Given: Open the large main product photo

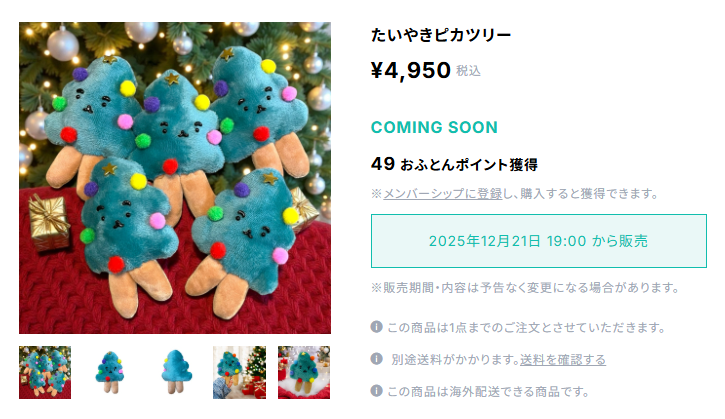Looking at the screenshot, I should pos(175,178).
